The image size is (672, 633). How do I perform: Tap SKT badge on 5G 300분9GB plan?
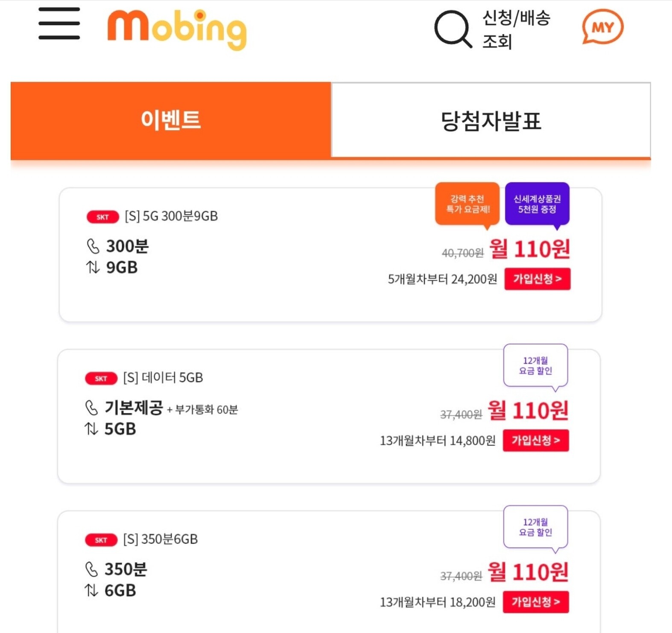pyautogui.click(x=102, y=217)
